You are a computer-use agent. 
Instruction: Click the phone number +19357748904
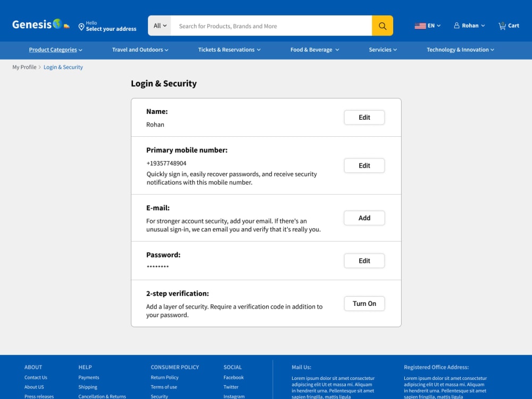(x=166, y=163)
